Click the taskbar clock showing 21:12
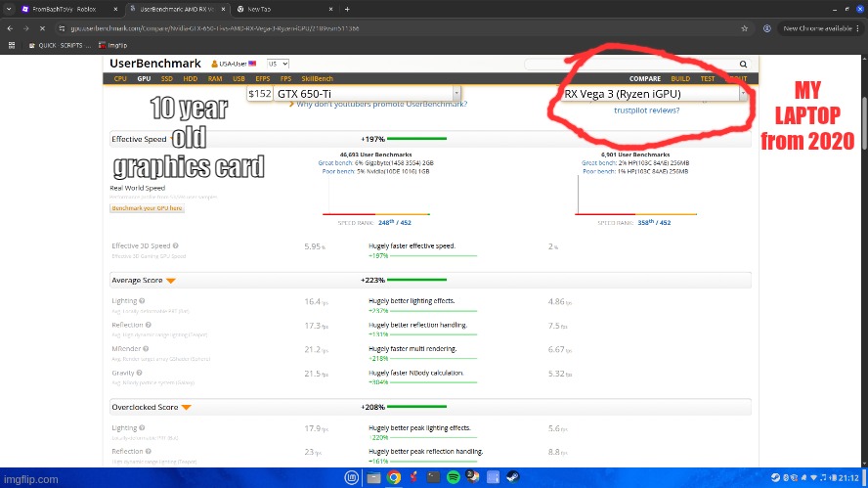 click(x=848, y=477)
